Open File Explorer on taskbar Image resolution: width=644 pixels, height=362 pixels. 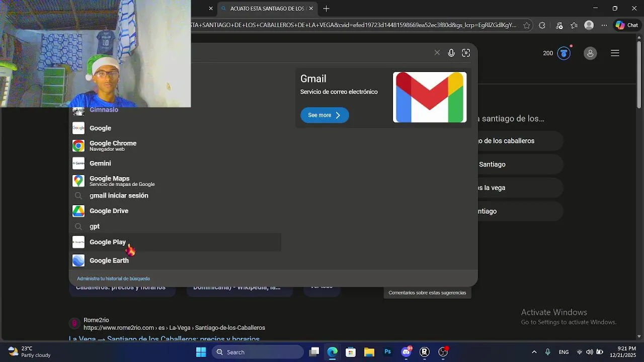click(x=369, y=352)
